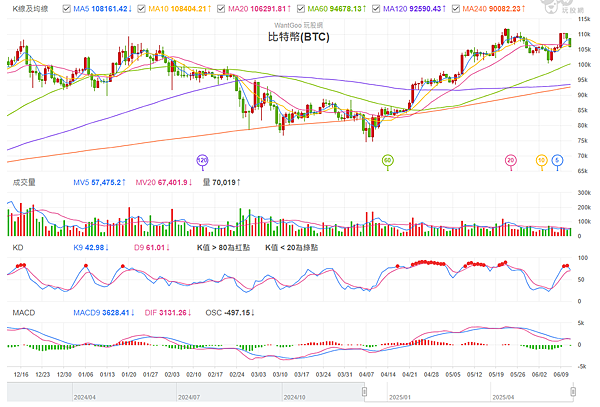Click the 2024/07 area in range navigator

[x=189, y=397]
